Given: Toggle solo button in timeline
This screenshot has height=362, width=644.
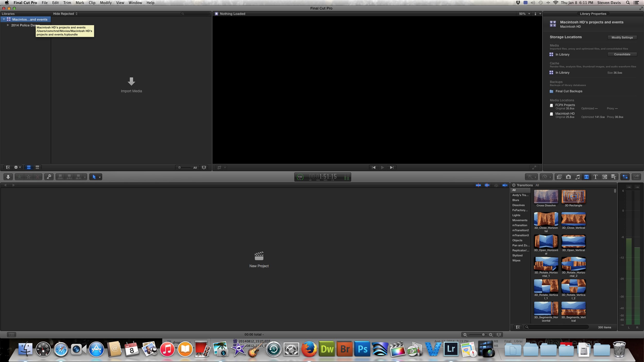Looking at the screenshot, I should click(496, 185).
